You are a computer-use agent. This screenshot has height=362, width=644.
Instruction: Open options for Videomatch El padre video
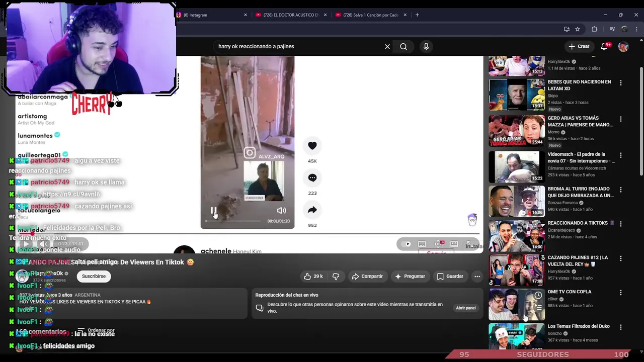[x=620, y=155]
